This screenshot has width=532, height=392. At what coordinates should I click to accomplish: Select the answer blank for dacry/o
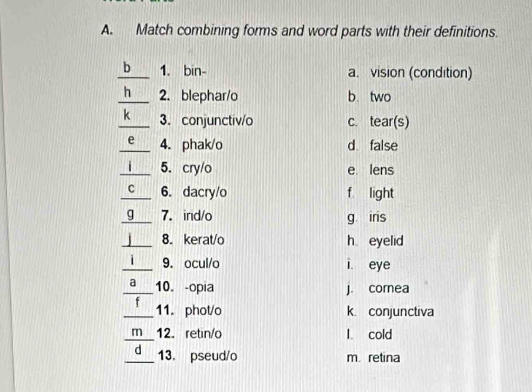(133, 191)
